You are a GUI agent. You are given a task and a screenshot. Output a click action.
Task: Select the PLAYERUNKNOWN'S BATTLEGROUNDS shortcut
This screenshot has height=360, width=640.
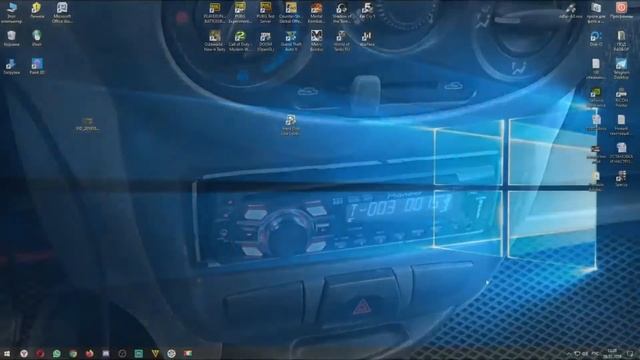[x=215, y=12]
